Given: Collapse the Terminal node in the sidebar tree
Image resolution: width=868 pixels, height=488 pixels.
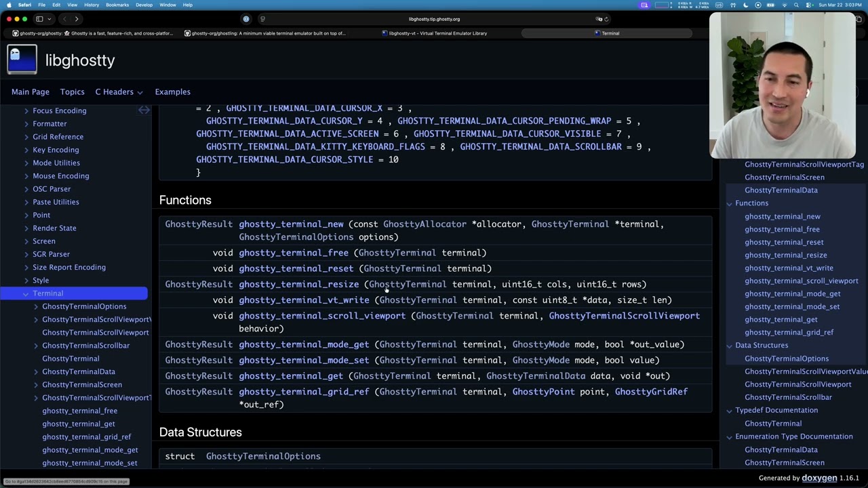Looking at the screenshot, I should pos(26,293).
